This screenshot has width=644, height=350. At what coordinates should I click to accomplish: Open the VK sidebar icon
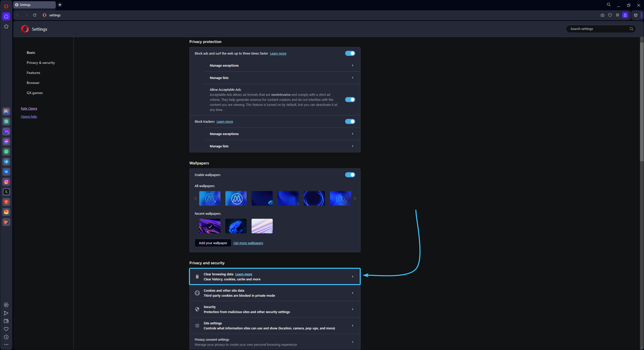click(x=6, y=172)
